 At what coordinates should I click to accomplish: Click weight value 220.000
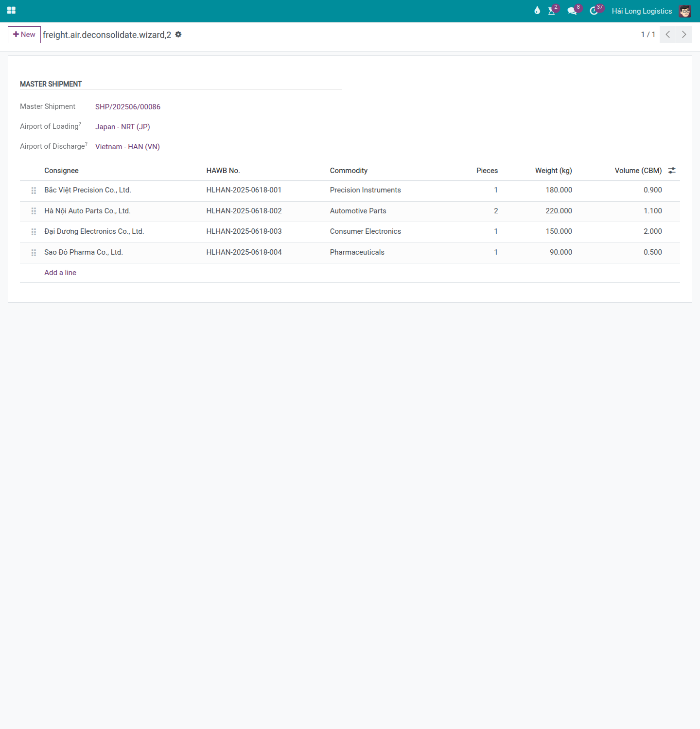point(559,211)
